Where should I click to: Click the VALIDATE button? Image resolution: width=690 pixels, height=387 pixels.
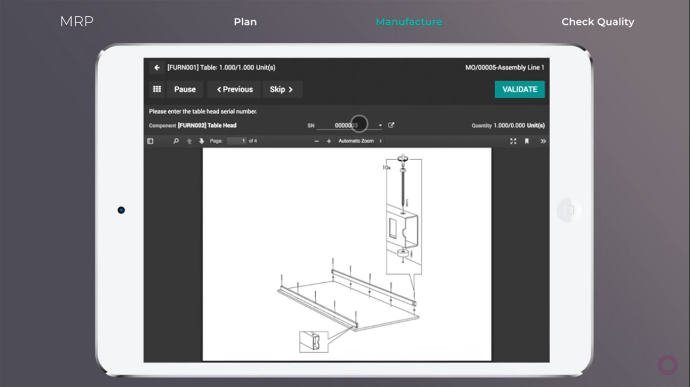[x=520, y=89]
